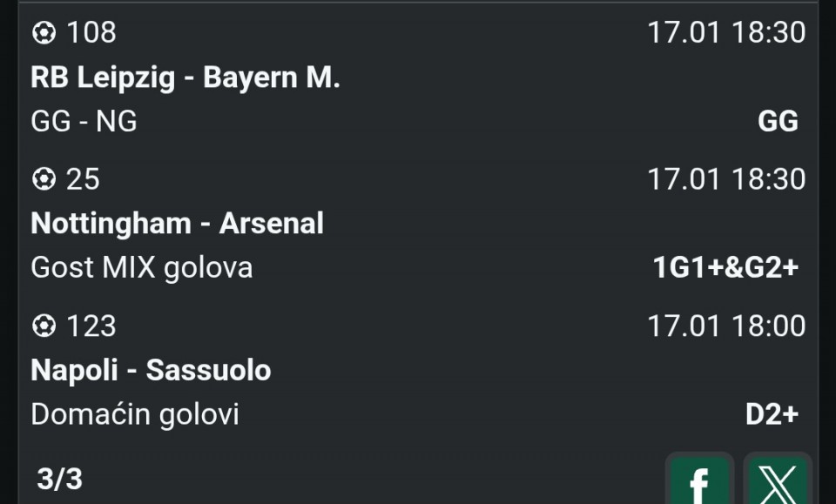Open the Nottingham - Arsenal match
This screenshot has width=836, height=504.
click(177, 224)
